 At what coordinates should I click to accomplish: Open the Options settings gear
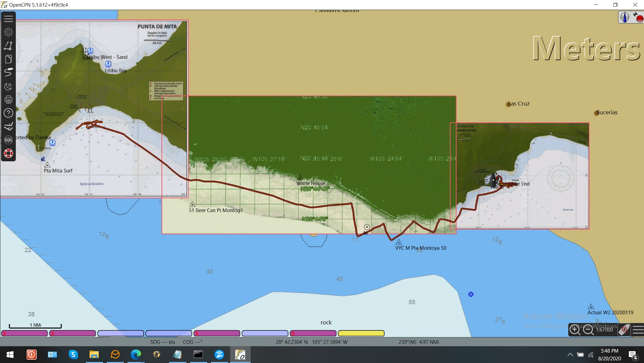(x=8, y=32)
